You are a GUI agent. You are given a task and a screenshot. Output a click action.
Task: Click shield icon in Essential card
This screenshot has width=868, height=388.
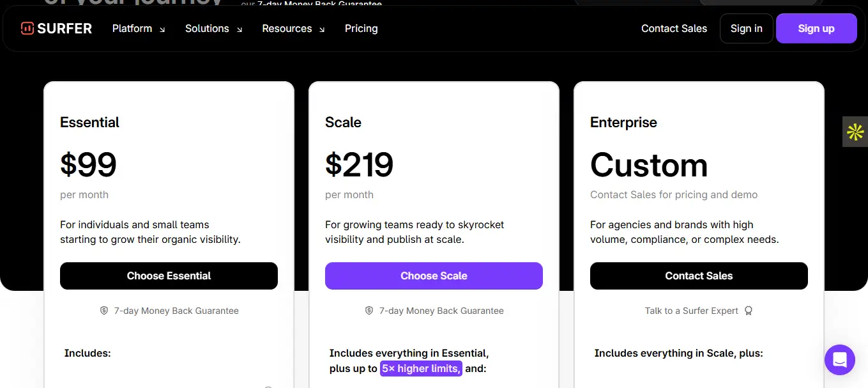(x=104, y=311)
